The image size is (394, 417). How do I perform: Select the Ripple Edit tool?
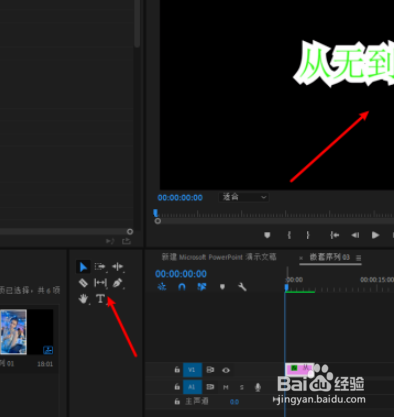tap(117, 266)
